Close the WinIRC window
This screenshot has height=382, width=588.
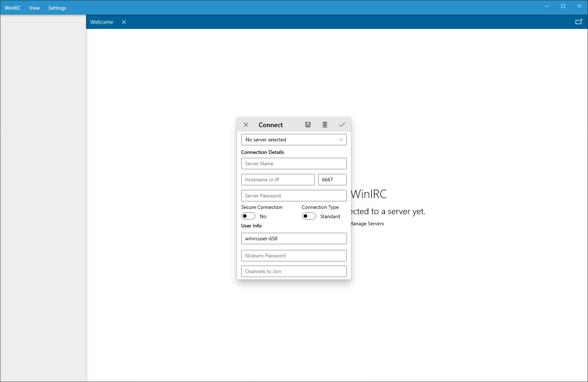[579, 6]
